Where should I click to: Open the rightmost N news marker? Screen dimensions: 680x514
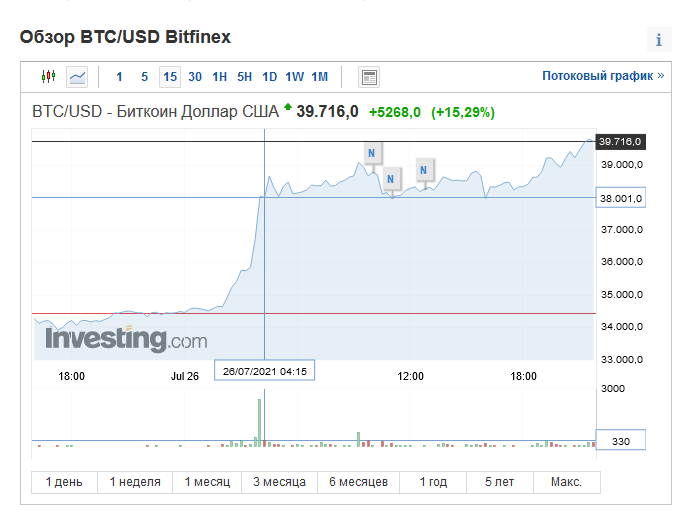click(424, 170)
